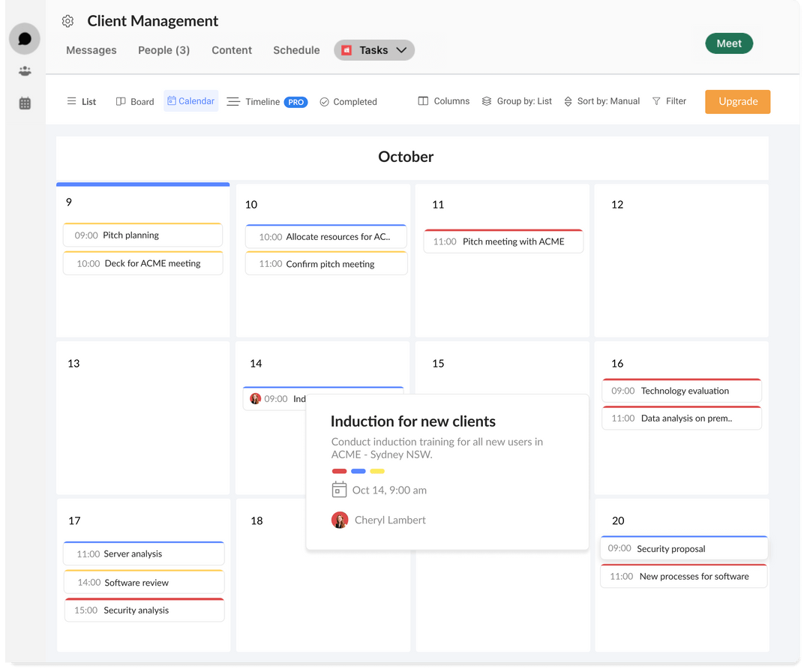Open the project settings gear

(67, 21)
